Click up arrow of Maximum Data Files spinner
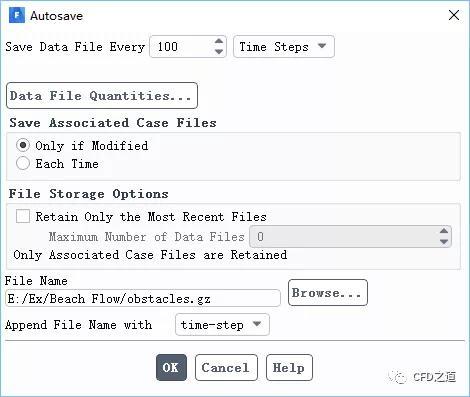The height and width of the screenshot is (397, 470). point(444,231)
